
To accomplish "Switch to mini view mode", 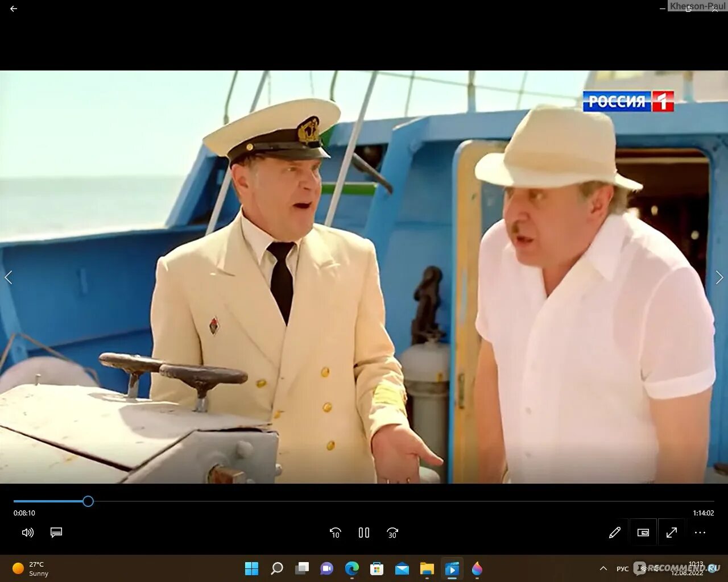I will click(643, 533).
